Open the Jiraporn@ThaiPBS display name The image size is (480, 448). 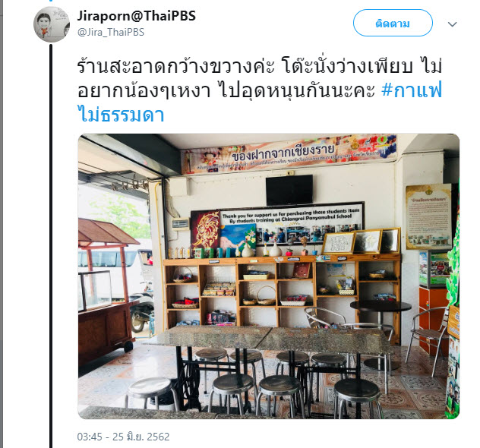pos(136,16)
